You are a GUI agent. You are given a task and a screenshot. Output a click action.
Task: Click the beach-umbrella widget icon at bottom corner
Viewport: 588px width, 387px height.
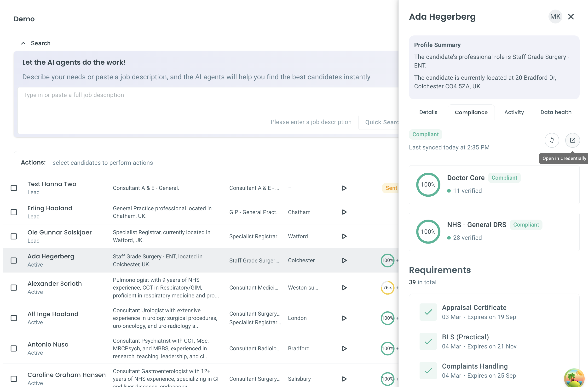pos(574,378)
